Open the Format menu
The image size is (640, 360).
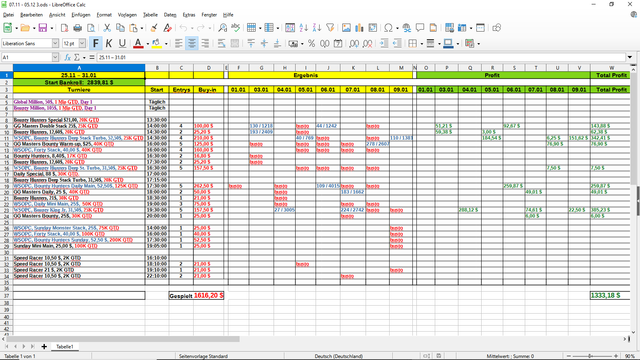[104, 15]
